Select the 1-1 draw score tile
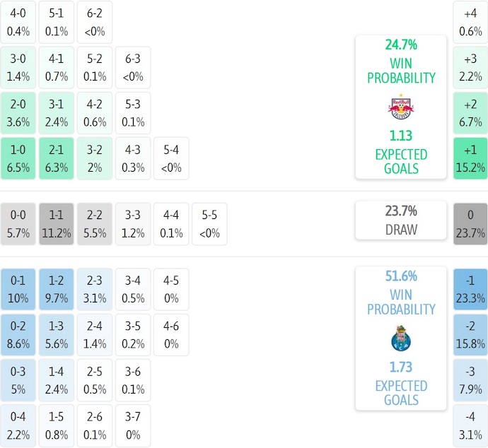 point(56,223)
